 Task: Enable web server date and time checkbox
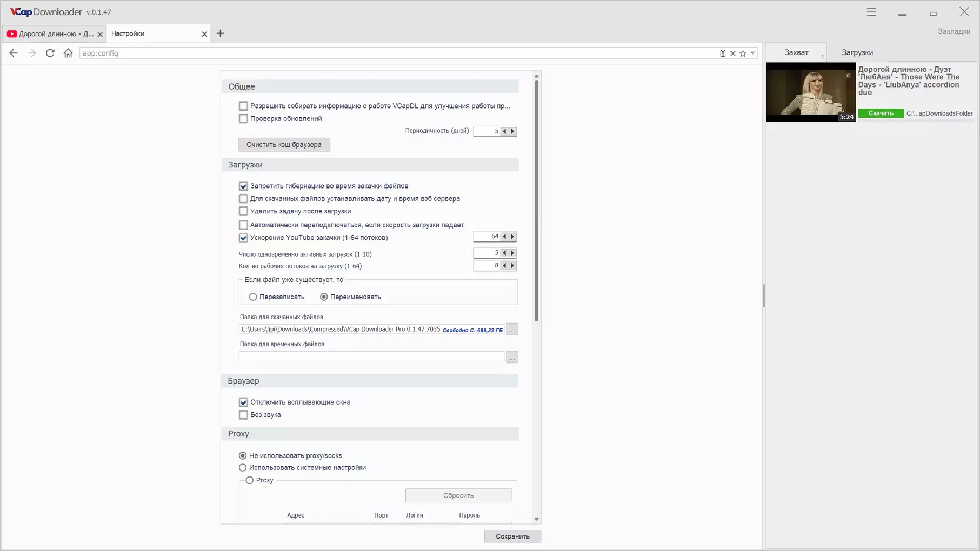(243, 199)
